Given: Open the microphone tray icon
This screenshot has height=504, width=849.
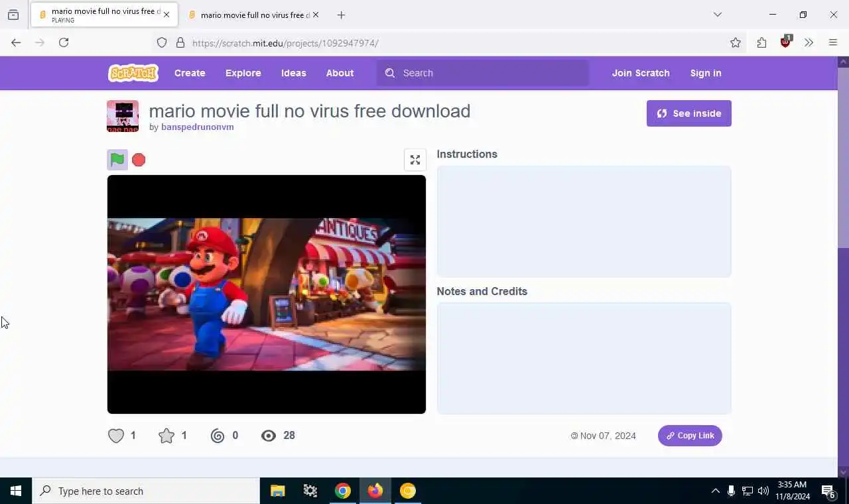Looking at the screenshot, I should tap(731, 491).
